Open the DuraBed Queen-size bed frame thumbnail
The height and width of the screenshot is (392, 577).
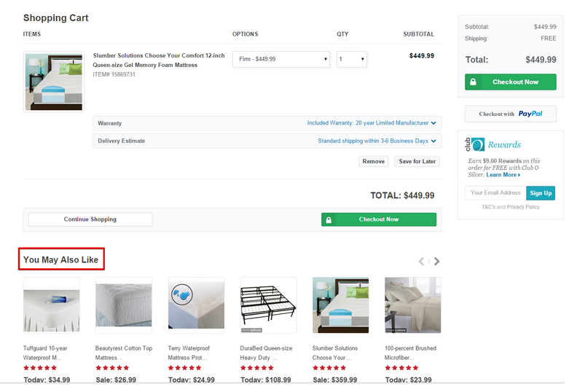click(x=268, y=305)
